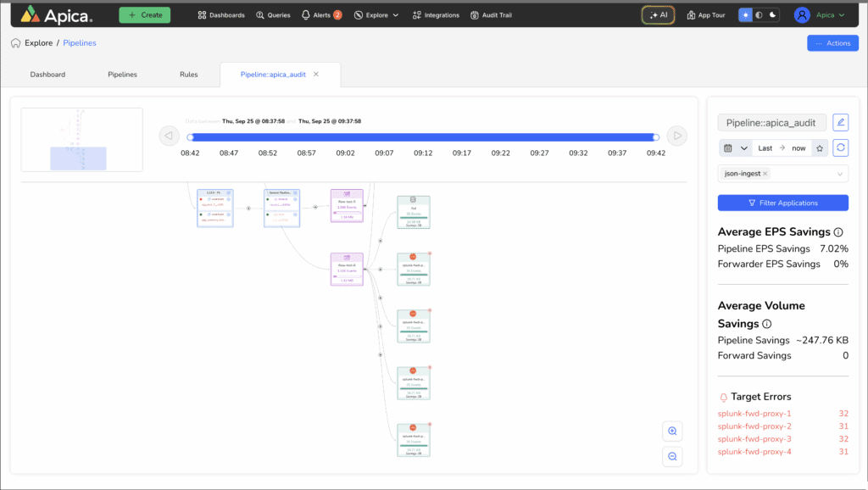
Task: Zoom out on the pipeline canvas
Action: pos(671,456)
